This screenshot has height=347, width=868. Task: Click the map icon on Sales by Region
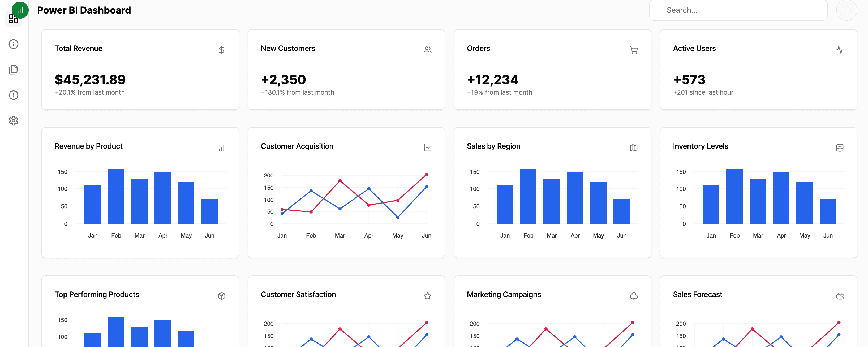point(633,148)
